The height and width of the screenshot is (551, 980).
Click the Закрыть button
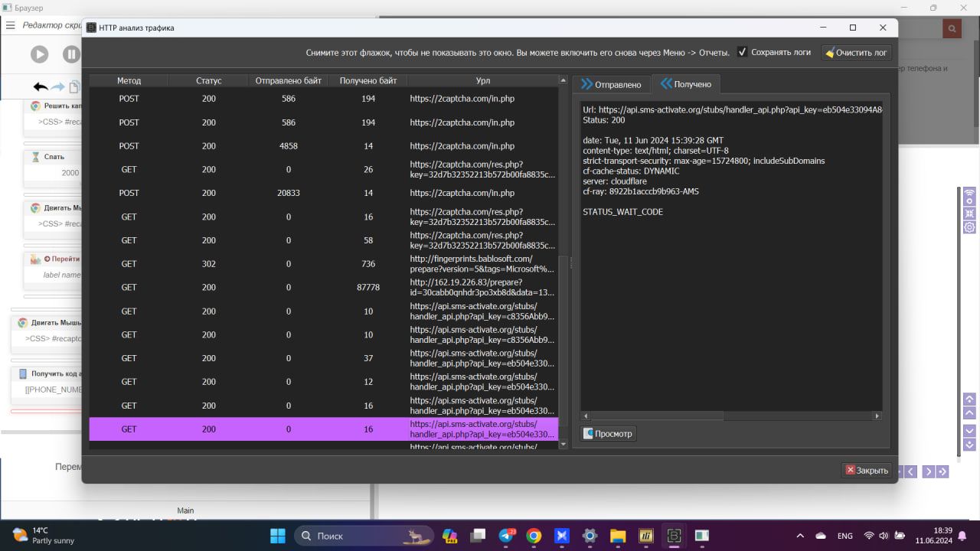coord(866,471)
